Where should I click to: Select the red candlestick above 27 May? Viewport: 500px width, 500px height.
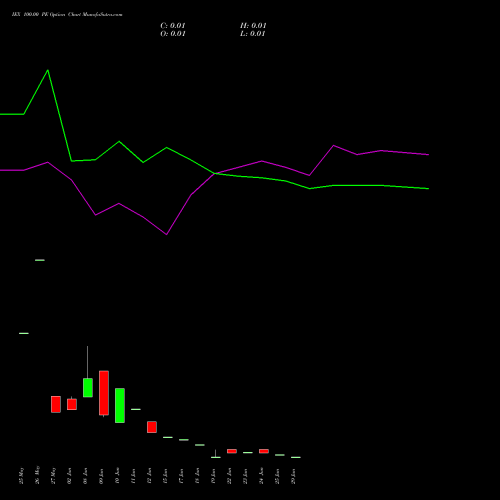(56, 404)
